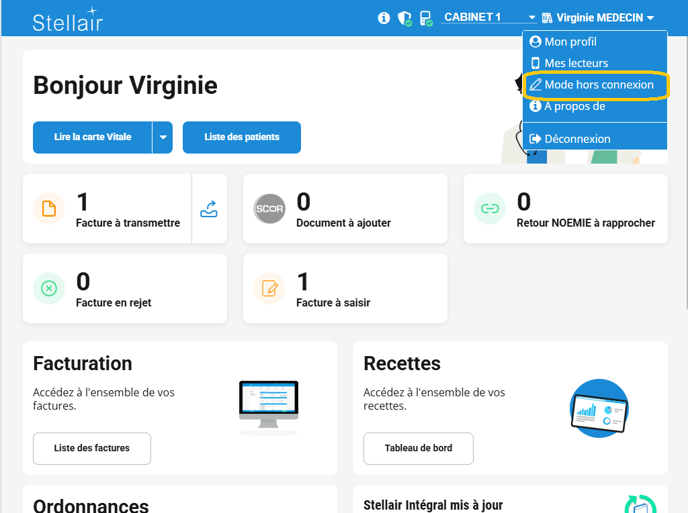The height and width of the screenshot is (513, 688).
Task: Open Facture en rejet card
Action: click(x=125, y=288)
